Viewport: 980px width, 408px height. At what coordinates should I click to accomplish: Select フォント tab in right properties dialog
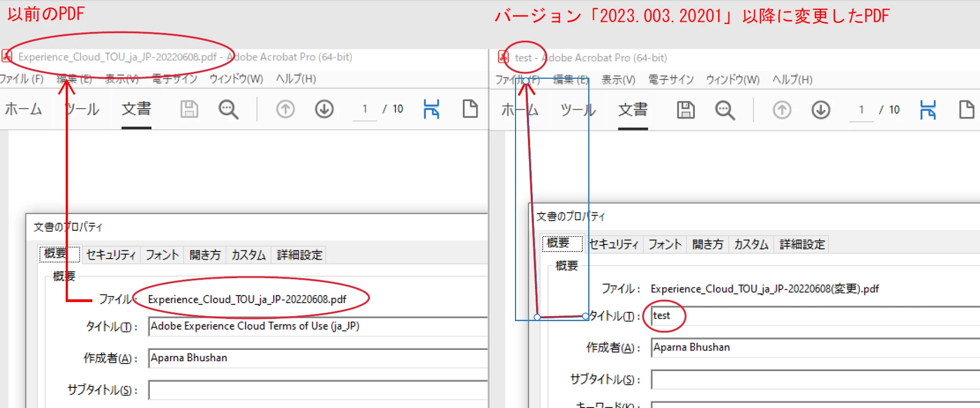point(665,244)
